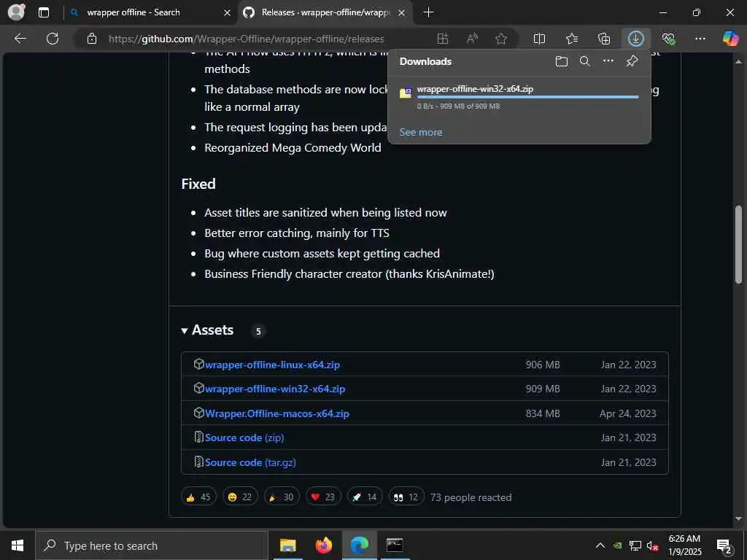Open the apps available icon in address bar

[443, 39]
